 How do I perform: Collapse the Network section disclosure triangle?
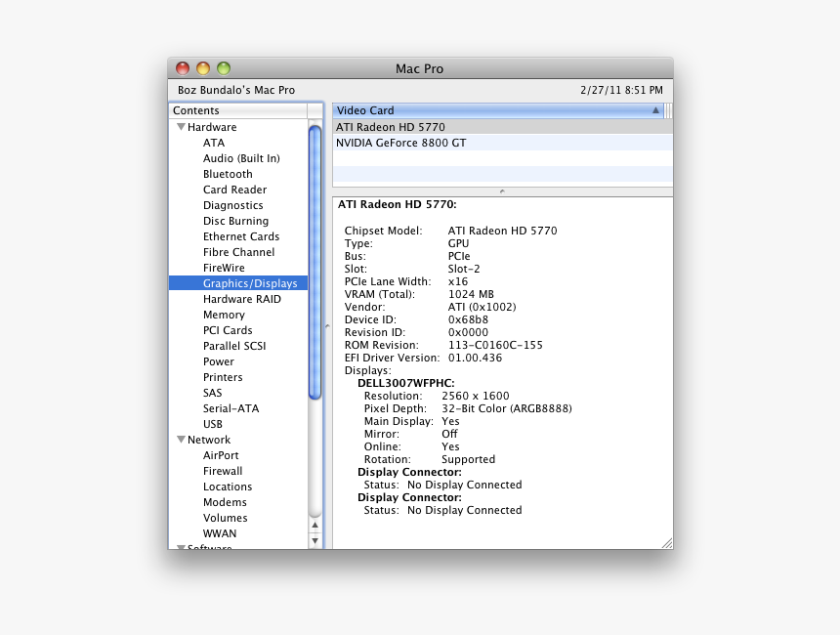[181, 440]
